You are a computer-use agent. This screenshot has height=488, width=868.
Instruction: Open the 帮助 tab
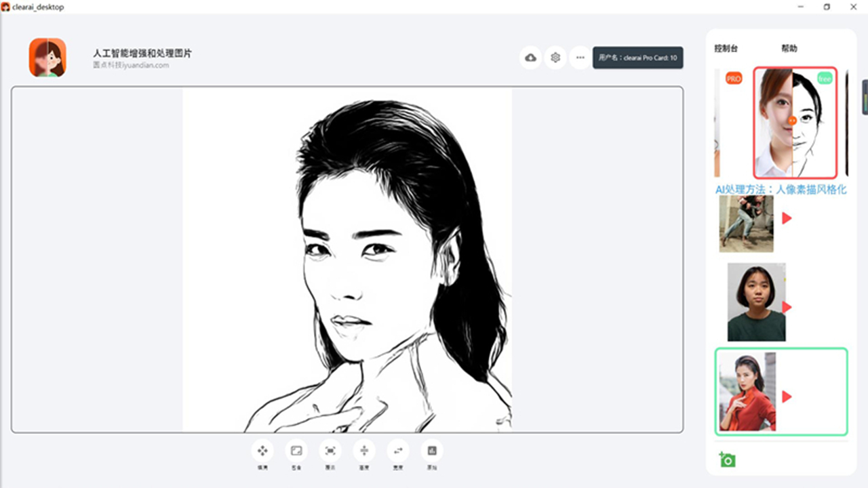(789, 49)
